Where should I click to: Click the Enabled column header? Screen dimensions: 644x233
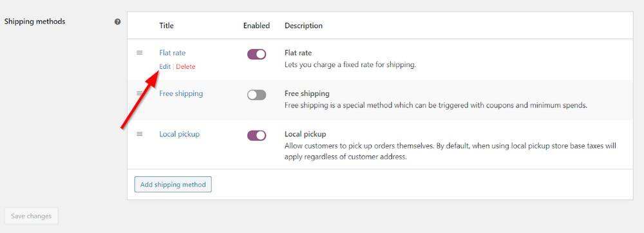(256, 26)
